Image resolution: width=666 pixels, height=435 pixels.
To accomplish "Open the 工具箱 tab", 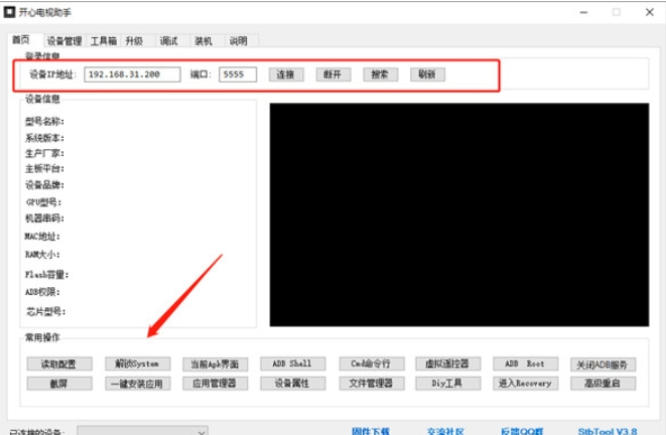I will [x=103, y=41].
